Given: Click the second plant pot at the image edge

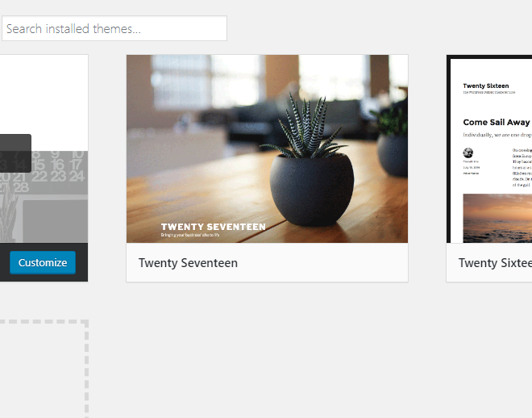Looking at the screenshot, I should point(392,154).
